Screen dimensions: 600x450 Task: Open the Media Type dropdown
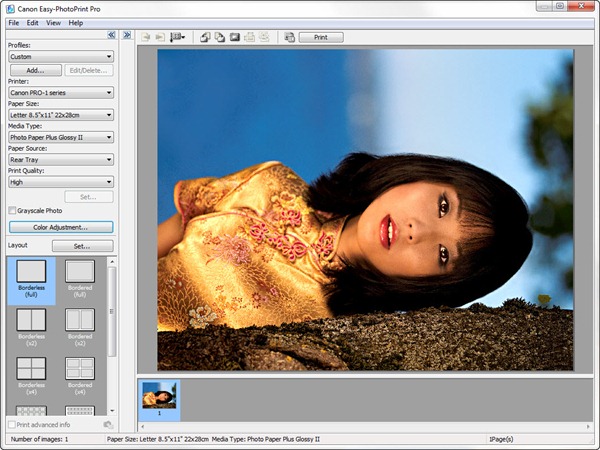(60, 137)
